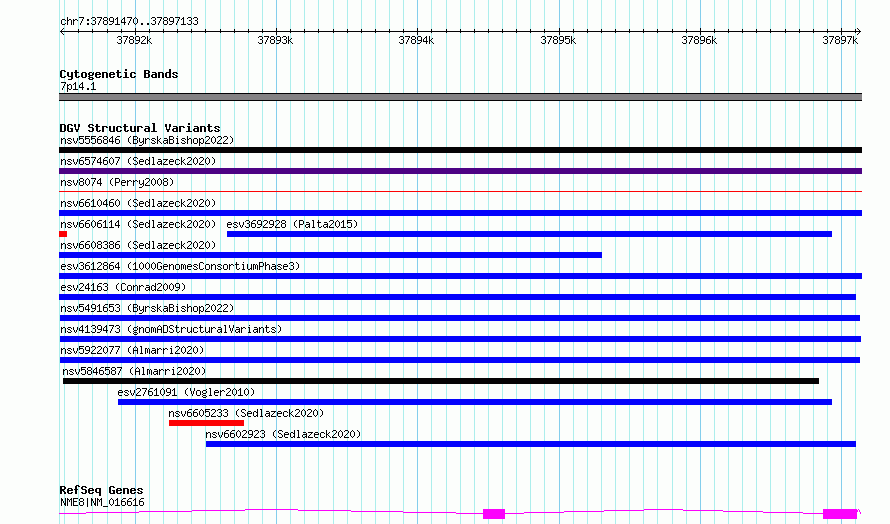
Task: Click the gray 7p14.1 cytogenetic band
Action: [460, 97]
